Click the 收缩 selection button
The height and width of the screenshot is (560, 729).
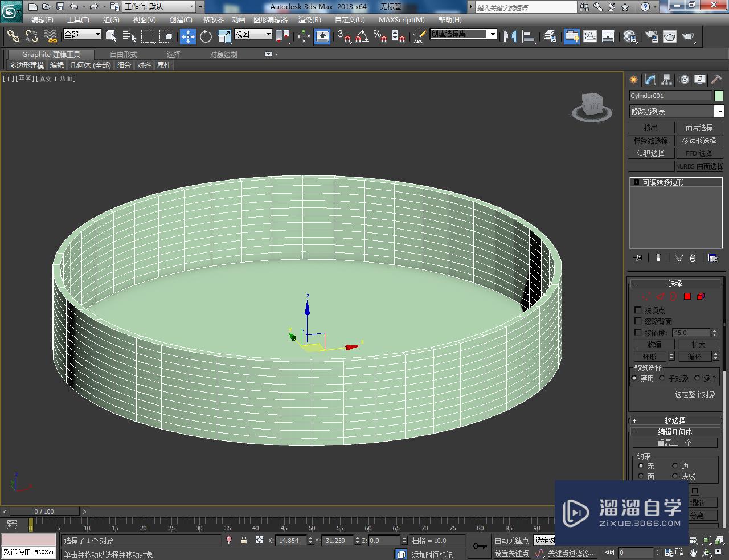[x=654, y=344]
